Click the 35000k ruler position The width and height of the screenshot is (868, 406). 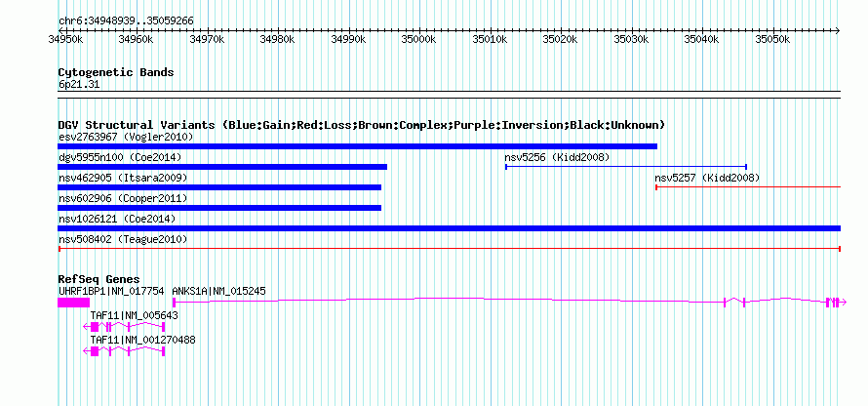[x=419, y=39]
